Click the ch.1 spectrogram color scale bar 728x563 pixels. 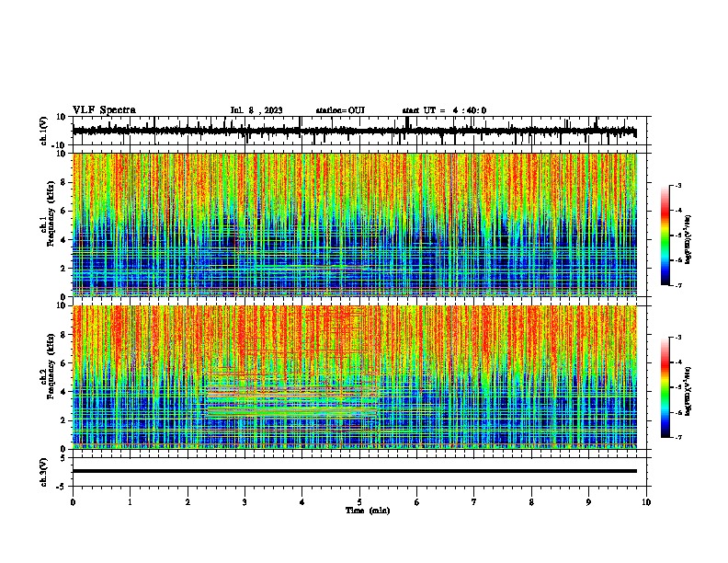point(665,236)
